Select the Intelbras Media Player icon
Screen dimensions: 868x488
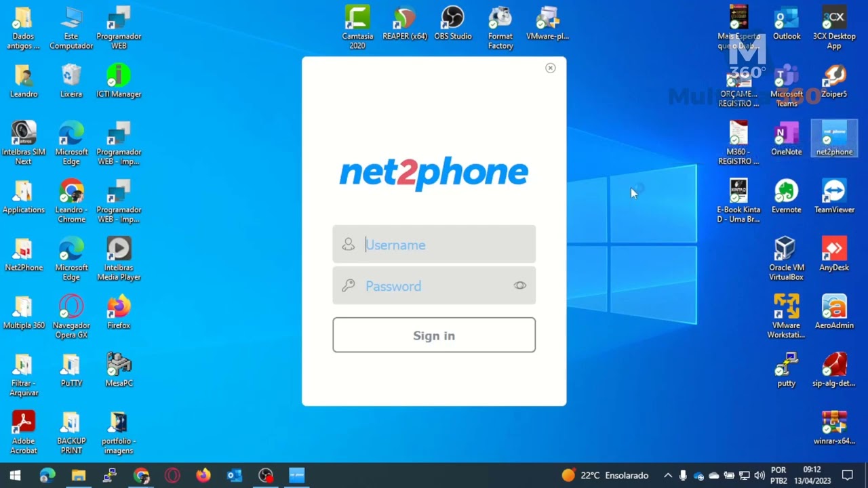(119, 258)
